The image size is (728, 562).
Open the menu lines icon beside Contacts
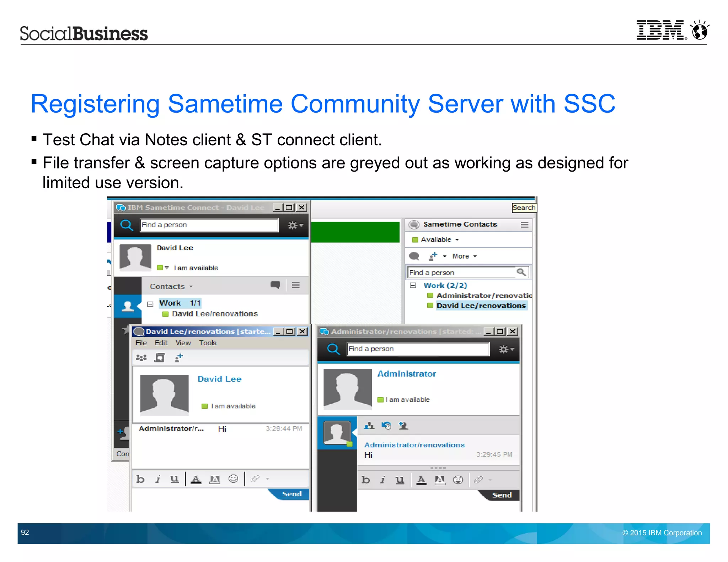tap(296, 285)
